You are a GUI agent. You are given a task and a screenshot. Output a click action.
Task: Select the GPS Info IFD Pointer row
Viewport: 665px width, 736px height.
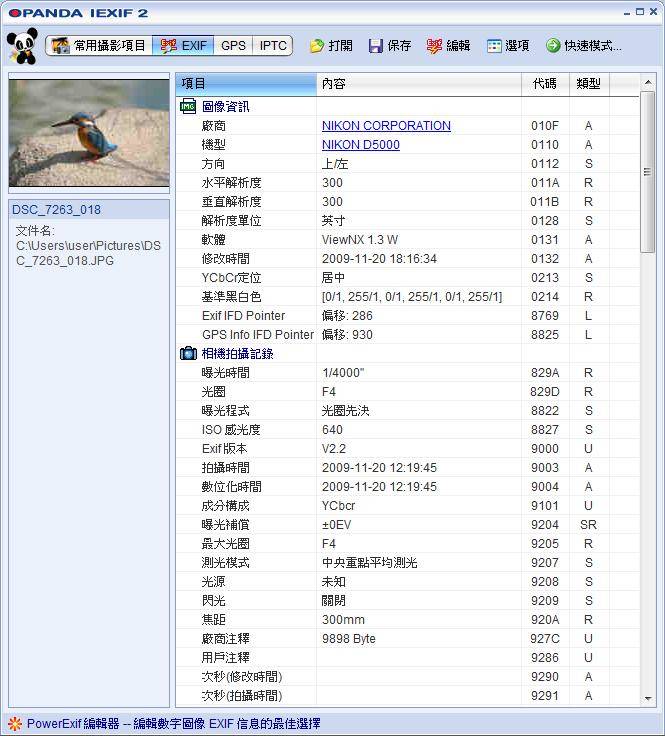pos(408,335)
